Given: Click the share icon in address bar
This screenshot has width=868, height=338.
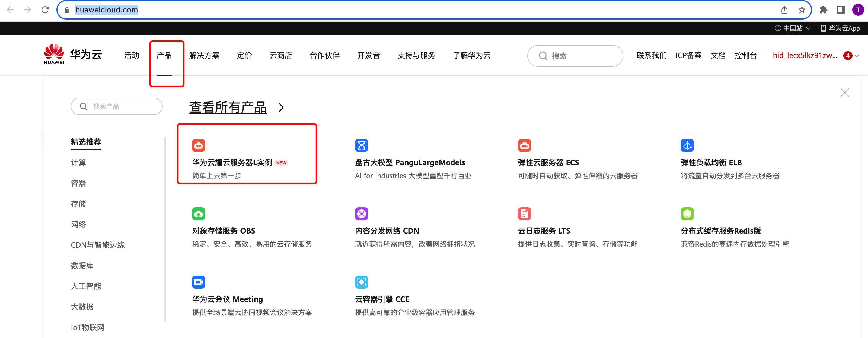Looking at the screenshot, I should pyautogui.click(x=784, y=10).
